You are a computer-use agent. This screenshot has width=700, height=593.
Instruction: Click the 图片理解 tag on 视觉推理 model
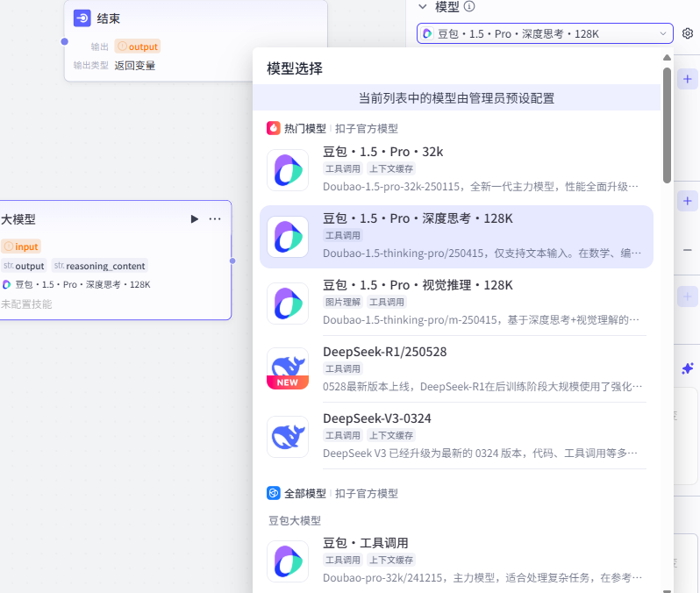point(343,302)
